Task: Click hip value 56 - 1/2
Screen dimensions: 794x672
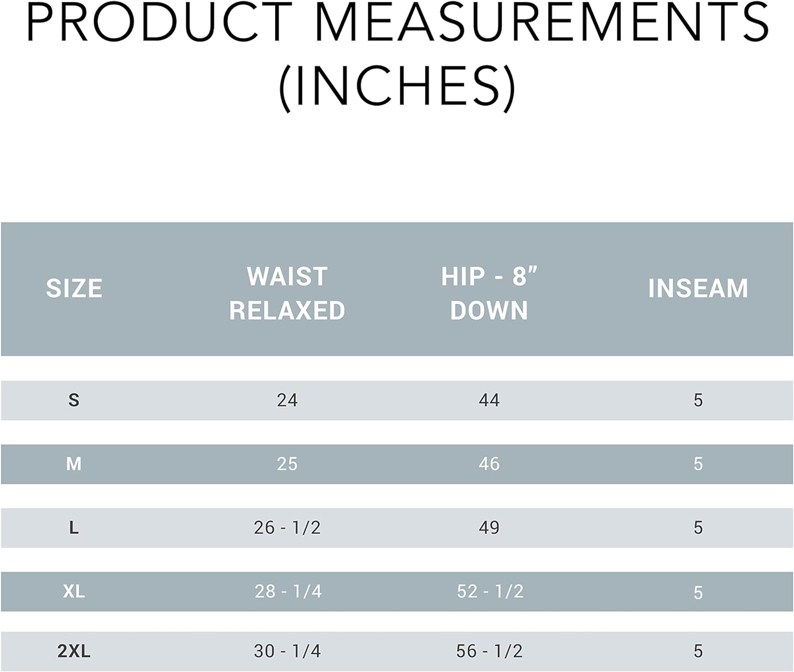Action: 489,651
